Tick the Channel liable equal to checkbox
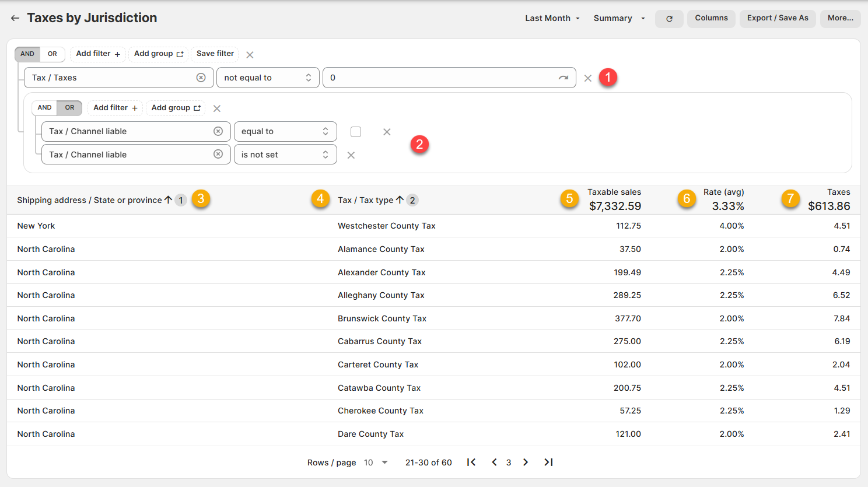The width and height of the screenshot is (868, 487). tap(356, 132)
